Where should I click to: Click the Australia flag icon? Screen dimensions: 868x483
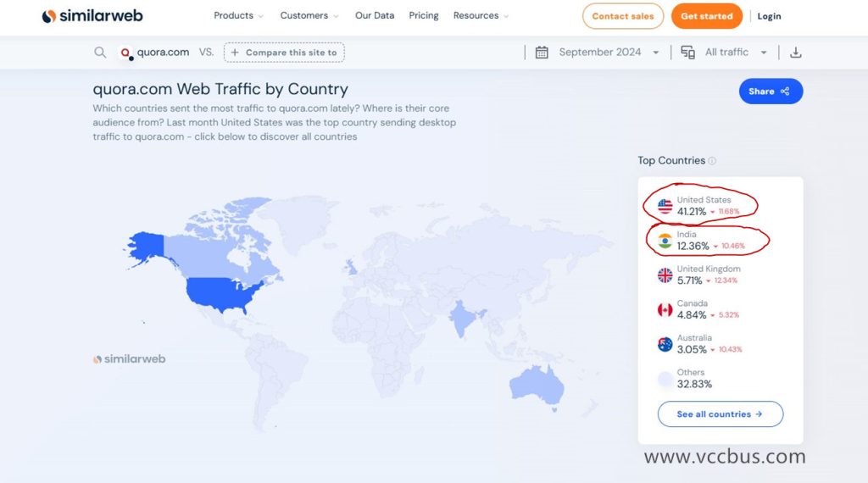pos(665,344)
